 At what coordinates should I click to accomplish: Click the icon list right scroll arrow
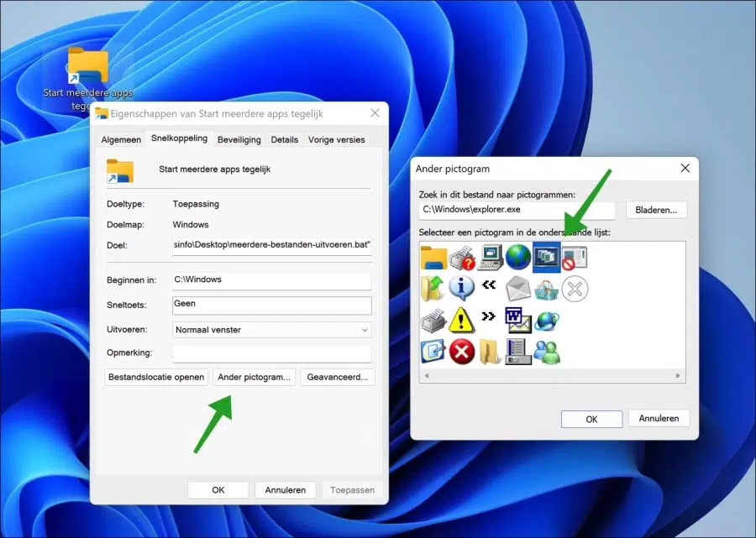[x=678, y=376]
